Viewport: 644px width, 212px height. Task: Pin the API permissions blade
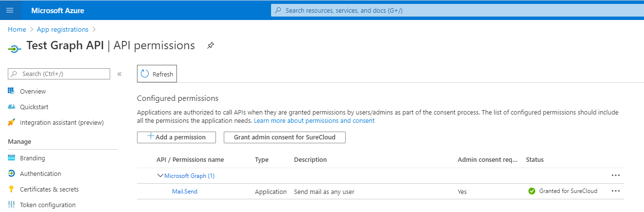pos(211,45)
